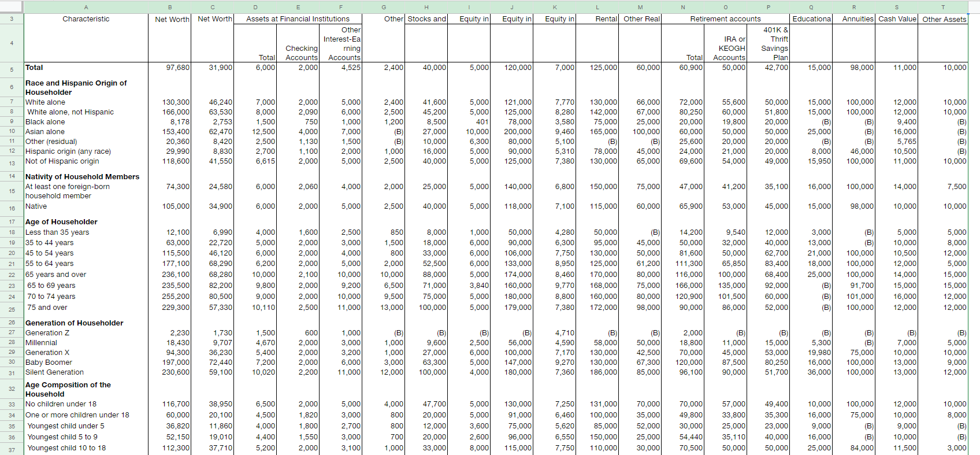Select the 'Asian alone' row label

[86, 132]
